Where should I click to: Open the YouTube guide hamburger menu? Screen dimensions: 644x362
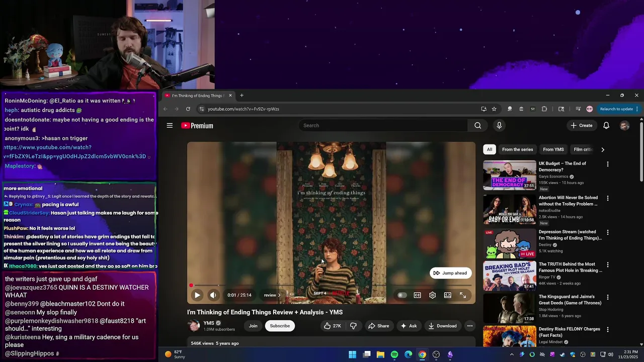click(x=170, y=126)
